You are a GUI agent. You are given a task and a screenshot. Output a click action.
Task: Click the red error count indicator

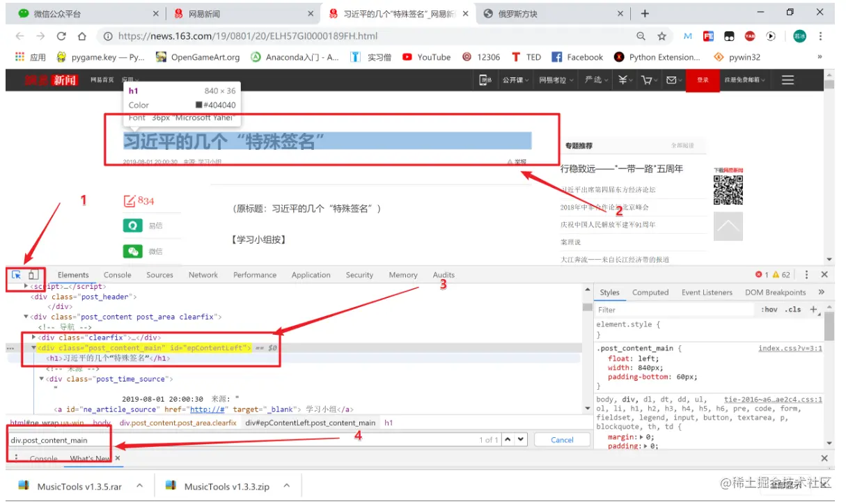click(762, 275)
